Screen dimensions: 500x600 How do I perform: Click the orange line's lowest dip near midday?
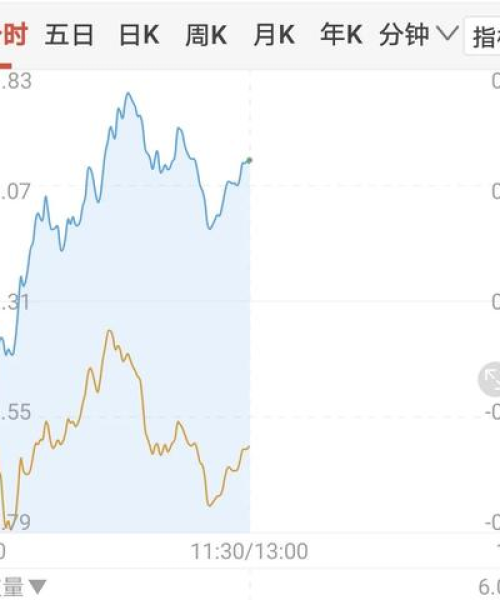[209, 505]
